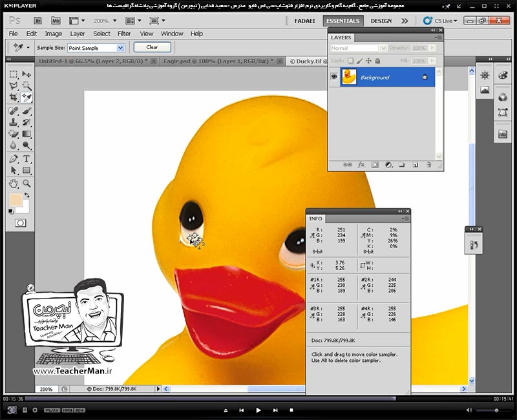Screen dimensions: 517x420
Task: Toggle lock position in Layers panel
Action: point(368,61)
